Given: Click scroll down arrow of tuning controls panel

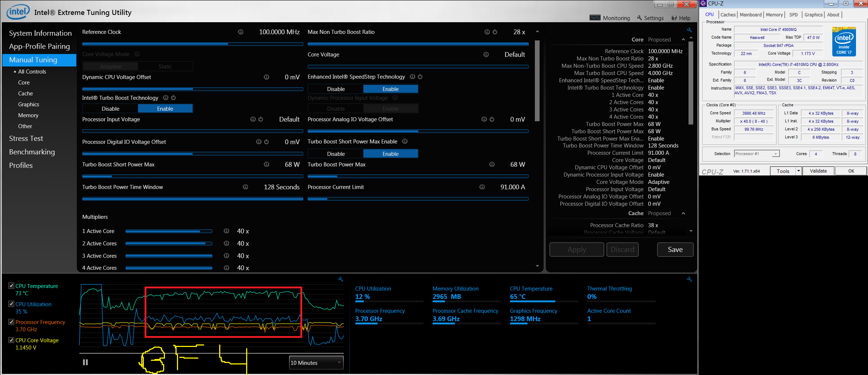Looking at the screenshot, I should [537, 266].
